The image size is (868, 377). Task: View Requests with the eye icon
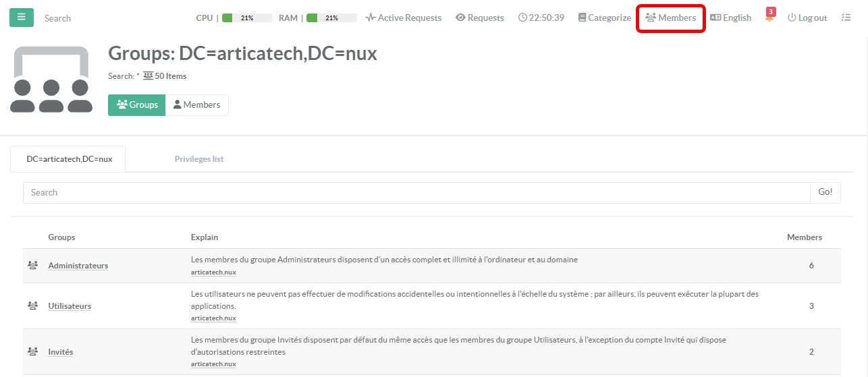480,18
